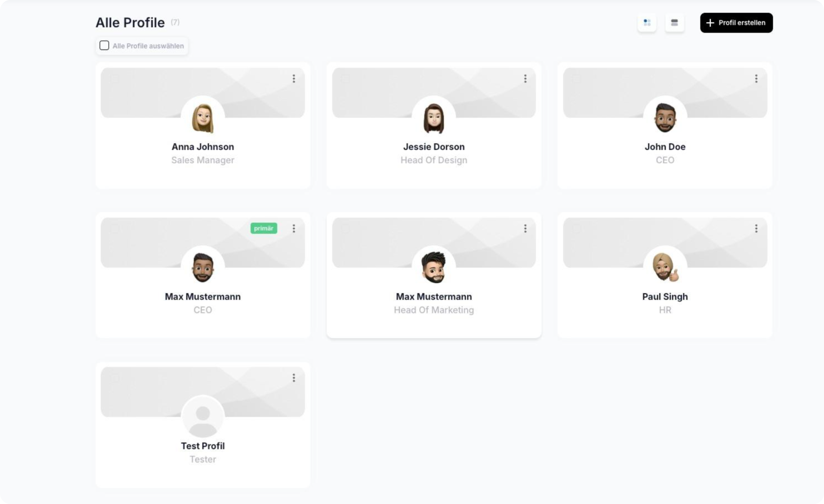Switch to grid view layout

pos(647,23)
